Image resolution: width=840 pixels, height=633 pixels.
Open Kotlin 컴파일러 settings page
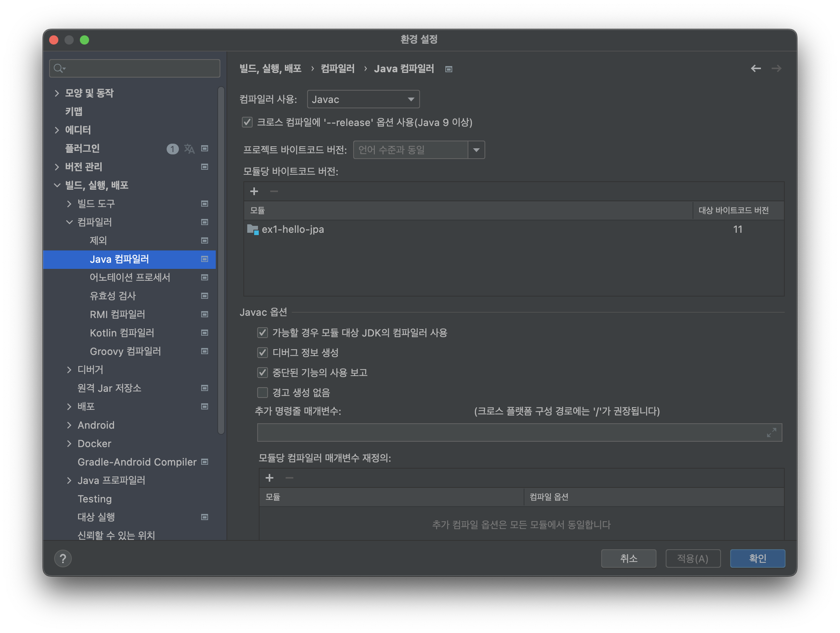(x=122, y=333)
